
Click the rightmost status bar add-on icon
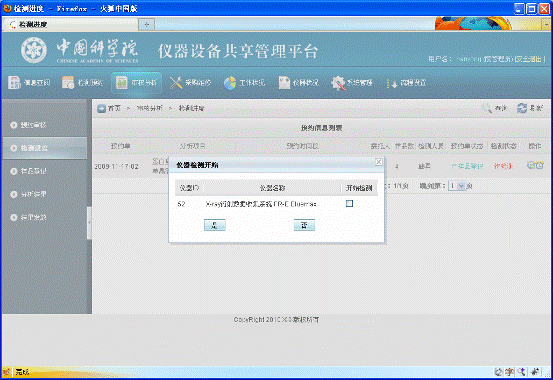535,372
